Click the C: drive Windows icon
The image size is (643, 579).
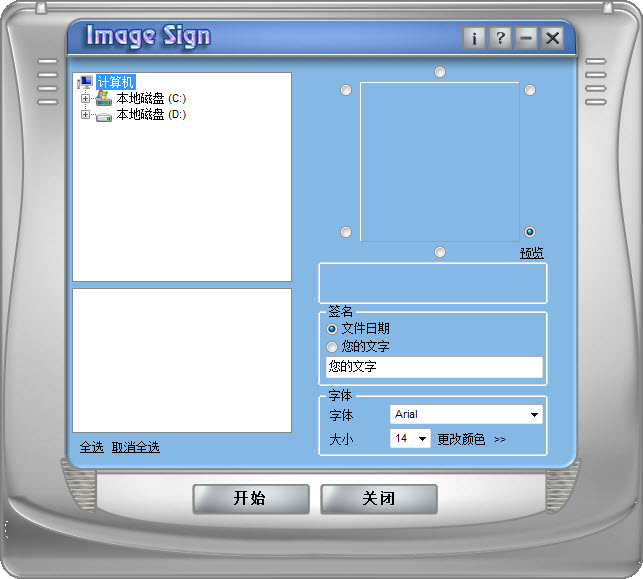[104, 98]
